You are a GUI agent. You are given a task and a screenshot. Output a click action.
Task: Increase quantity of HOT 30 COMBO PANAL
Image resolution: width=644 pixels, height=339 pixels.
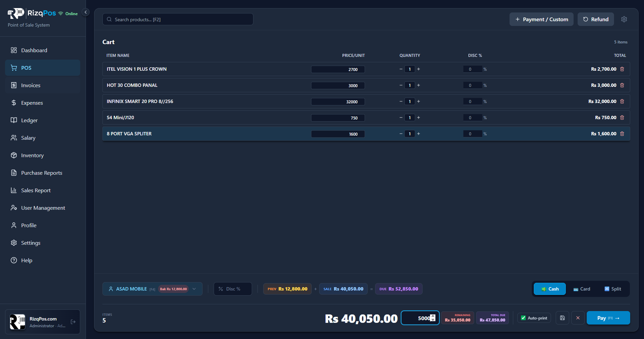419,85
